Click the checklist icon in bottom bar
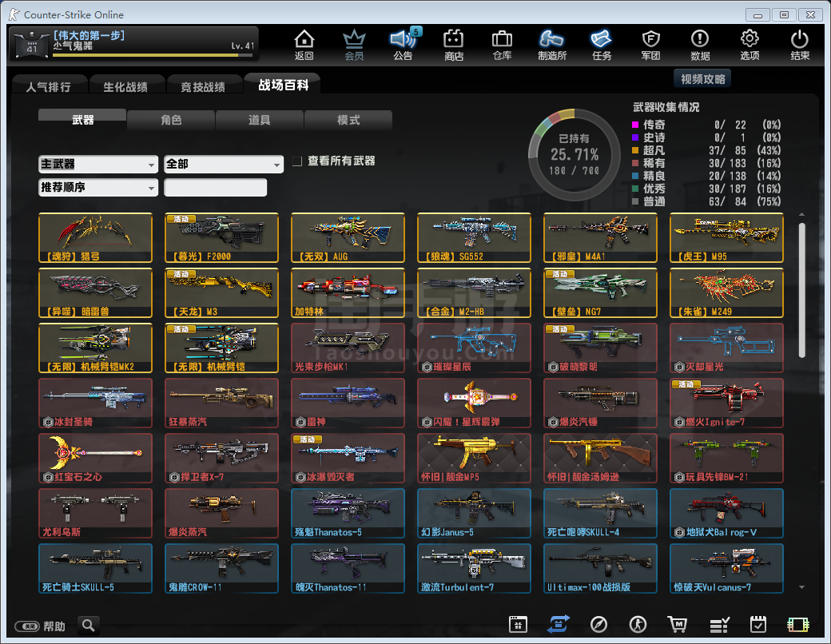The image size is (831, 644). [719, 624]
